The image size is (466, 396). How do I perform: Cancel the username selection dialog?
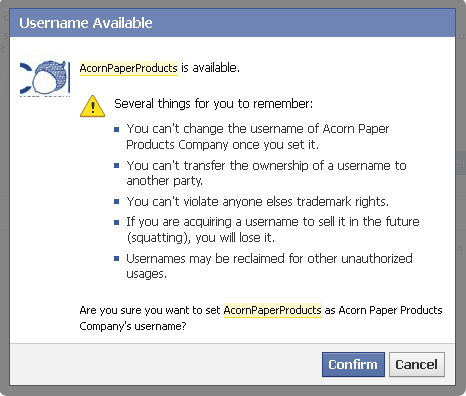click(x=417, y=364)
